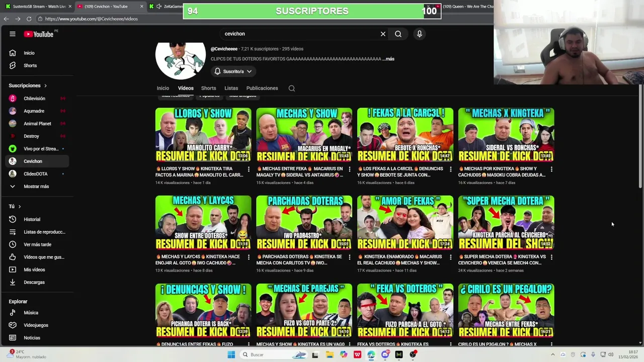This screenshot has width=644, height=362.
Task: Open options for MECHAS ENTRE FEKA video
Action: point(350,169)
